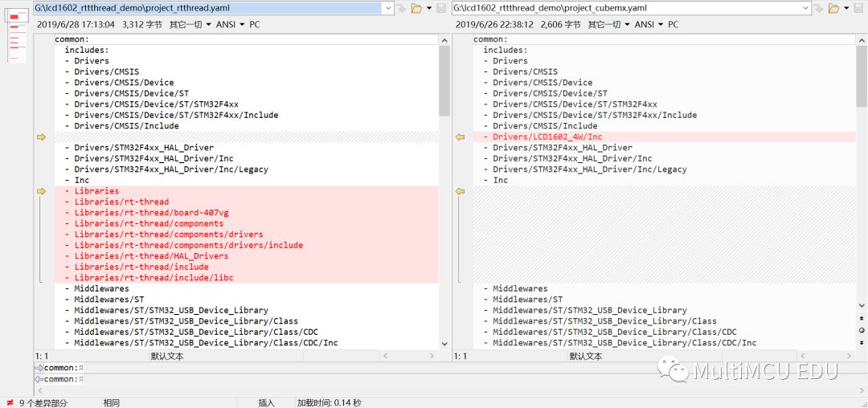Click the 默认文本 label under rtthread pane
Viewport: 868px width, 408px height.
coord(166,357)
